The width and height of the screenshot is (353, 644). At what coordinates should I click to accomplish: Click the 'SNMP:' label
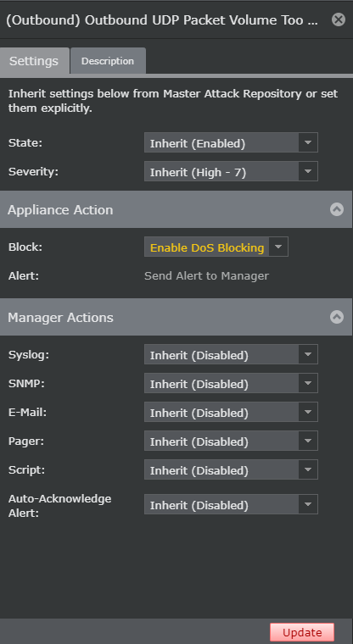coord(26,384)
